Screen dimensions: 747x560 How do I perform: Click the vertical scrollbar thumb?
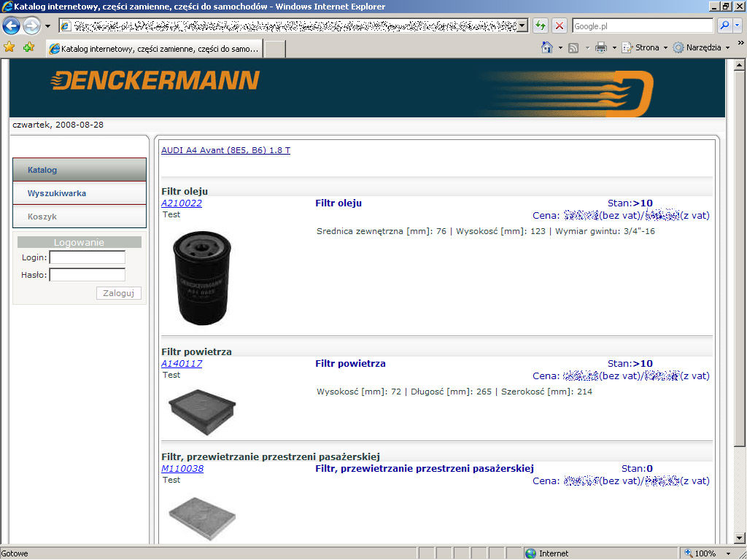coord(739,259)
